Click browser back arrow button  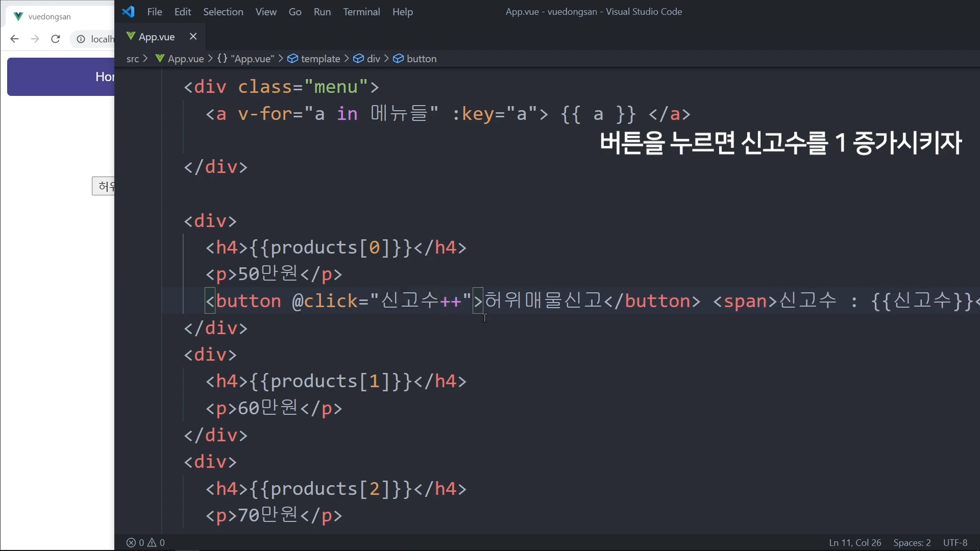[14, 39]
